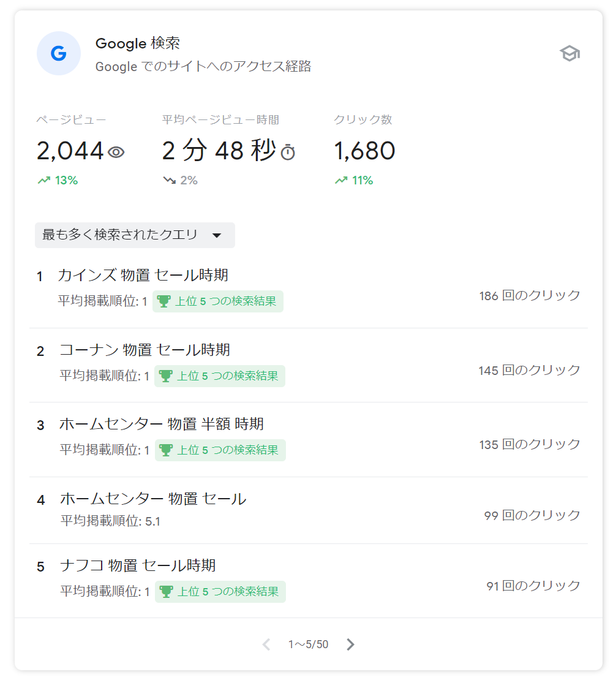The height and width of the screenshot is (680, 616).
Task: Click the 平均ページビュー時間 label
Action: point(220,119)
